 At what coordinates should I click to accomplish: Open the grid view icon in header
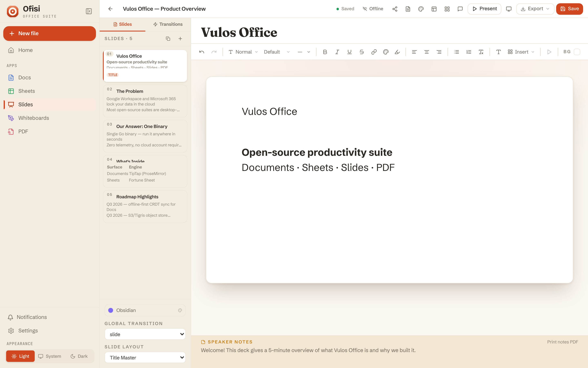click(447, 9)
